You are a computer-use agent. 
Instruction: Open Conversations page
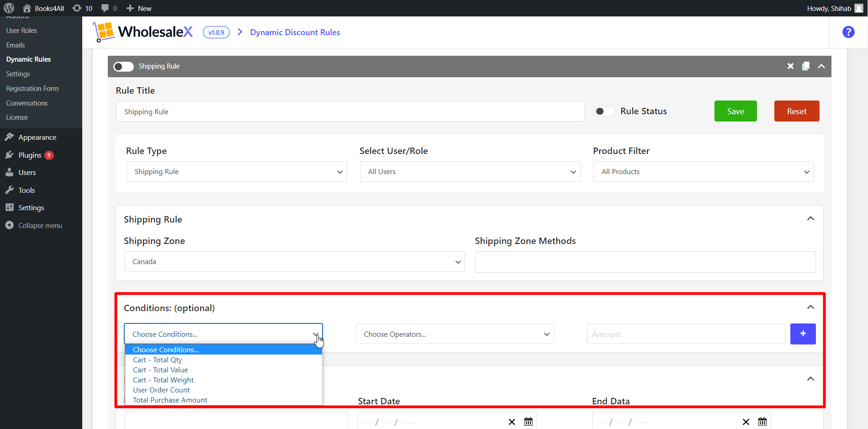click(x=26, y=103)
